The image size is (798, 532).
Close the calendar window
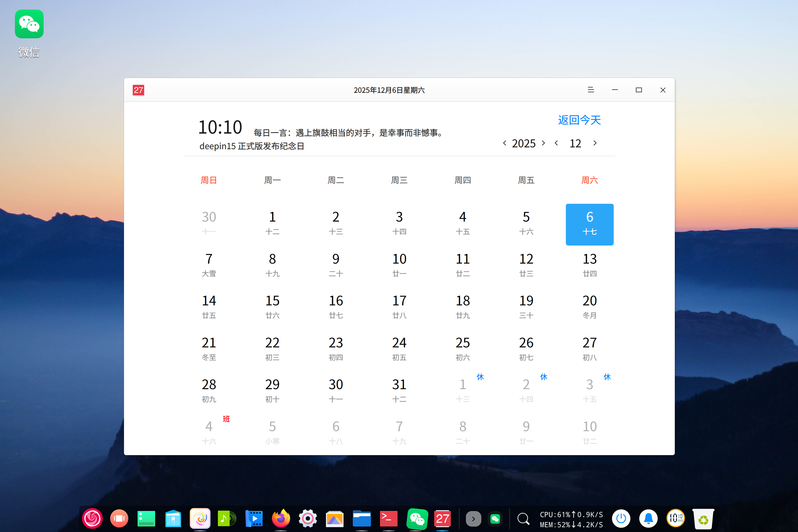(663, 90)
